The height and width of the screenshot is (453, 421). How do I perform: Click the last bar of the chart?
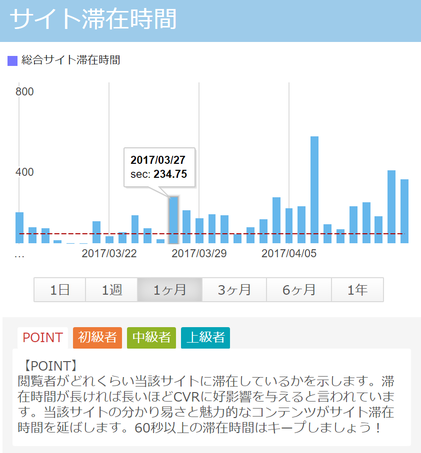404,211
